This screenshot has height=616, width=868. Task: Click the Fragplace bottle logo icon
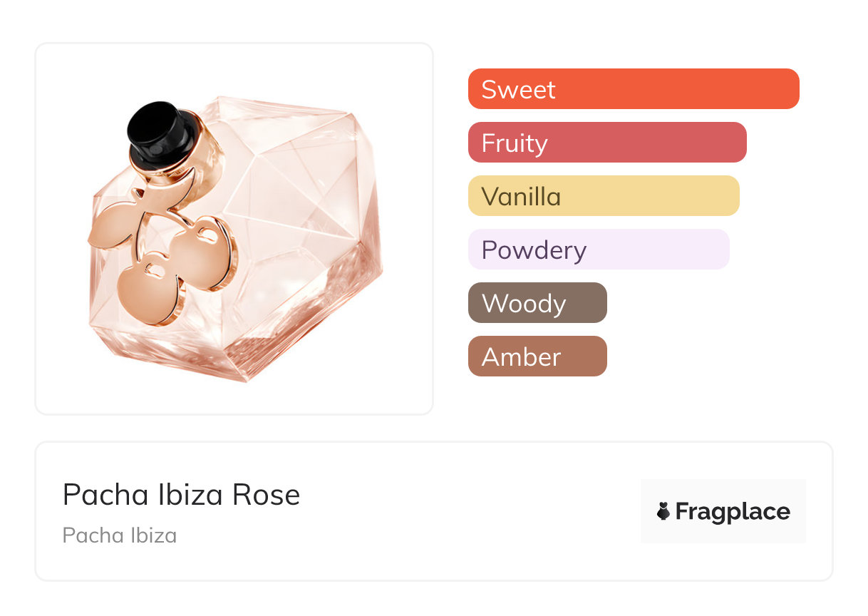point(663,511)
